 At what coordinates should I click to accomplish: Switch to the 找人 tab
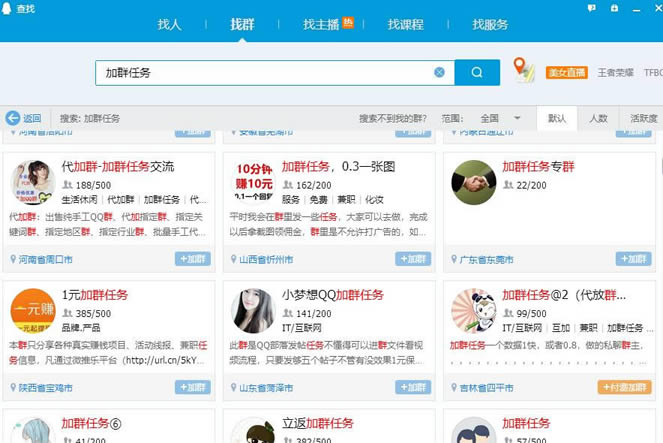[169, 24]
